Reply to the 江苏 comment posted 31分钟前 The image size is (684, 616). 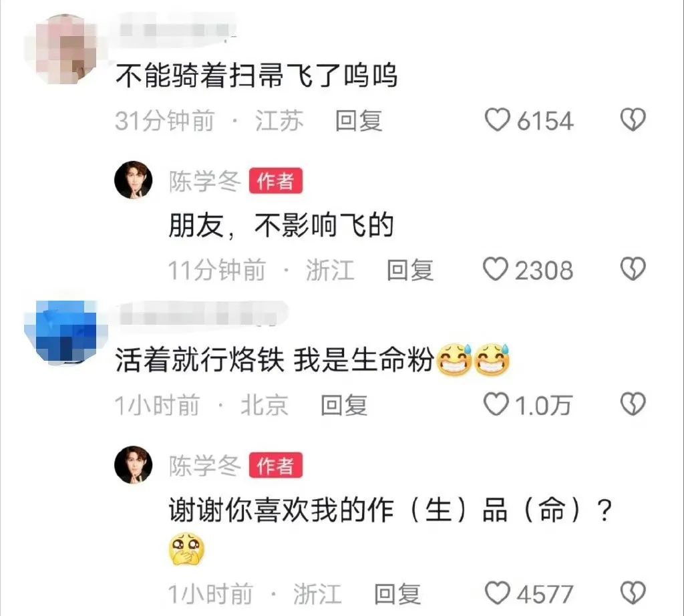(x=359, y=121)
